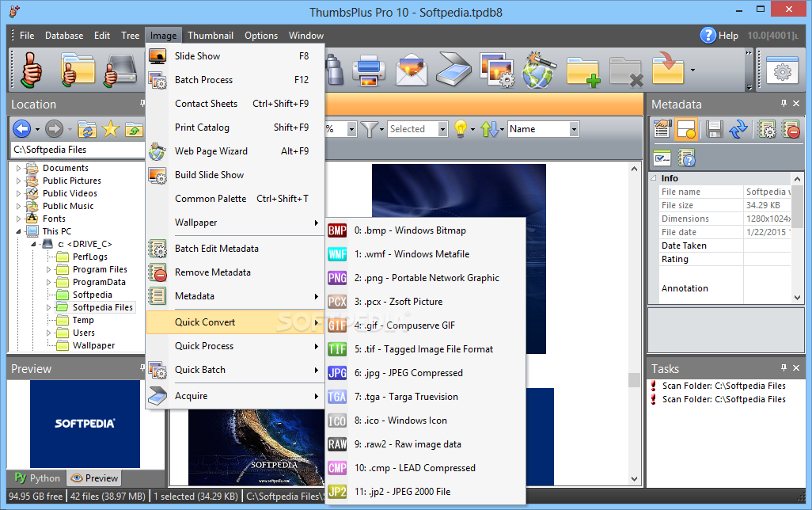Image resolution: width=812 pixels, height=510 pixels.
Task: Click the thumbs-up ThumbsPlus toolbar icon
Action: tap(31, 70)
